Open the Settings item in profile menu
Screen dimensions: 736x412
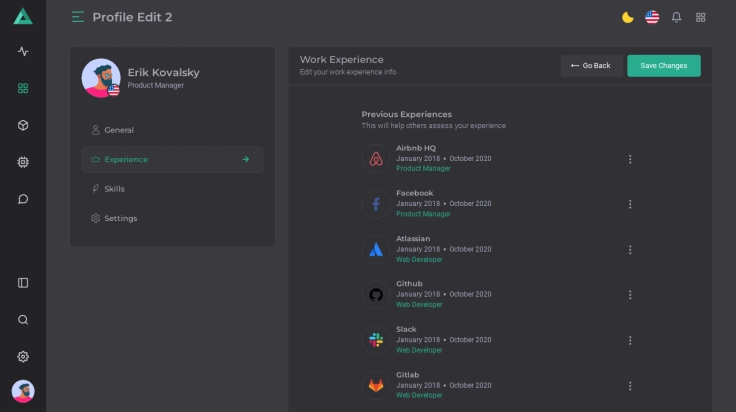tap(120, 218)
